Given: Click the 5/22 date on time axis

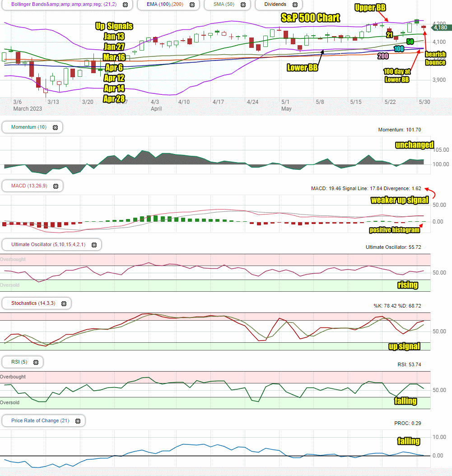Looking at the screenshot, I should (390, 102).
